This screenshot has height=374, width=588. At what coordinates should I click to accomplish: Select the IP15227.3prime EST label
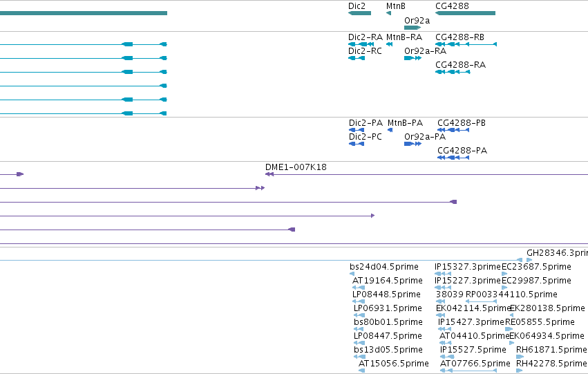(468, 281)
